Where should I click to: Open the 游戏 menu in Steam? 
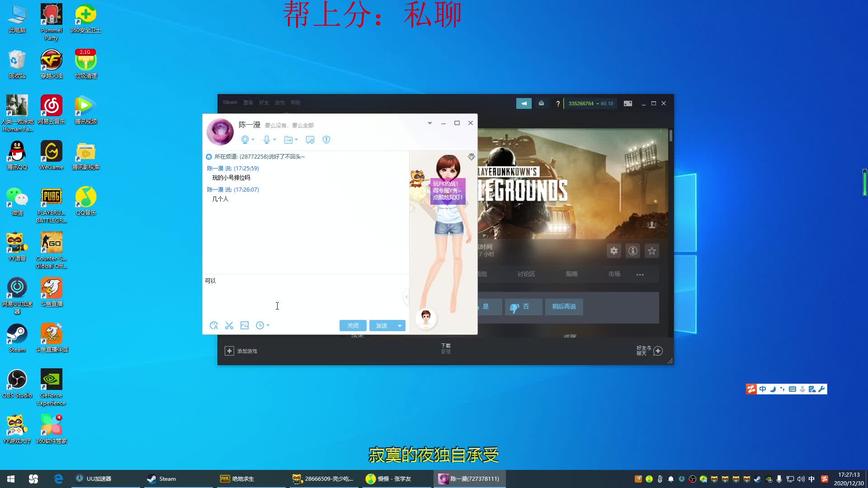coord(280,103)
